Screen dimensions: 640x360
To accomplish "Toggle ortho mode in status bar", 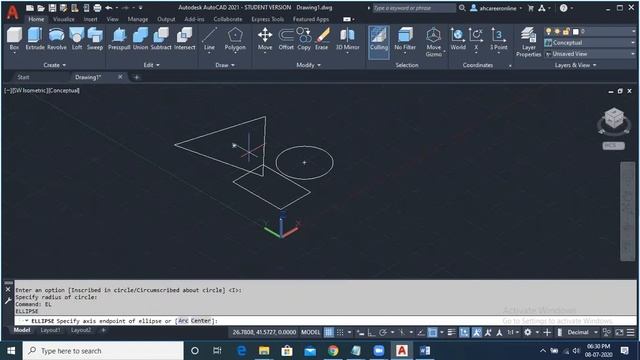I will coord(371,332).
